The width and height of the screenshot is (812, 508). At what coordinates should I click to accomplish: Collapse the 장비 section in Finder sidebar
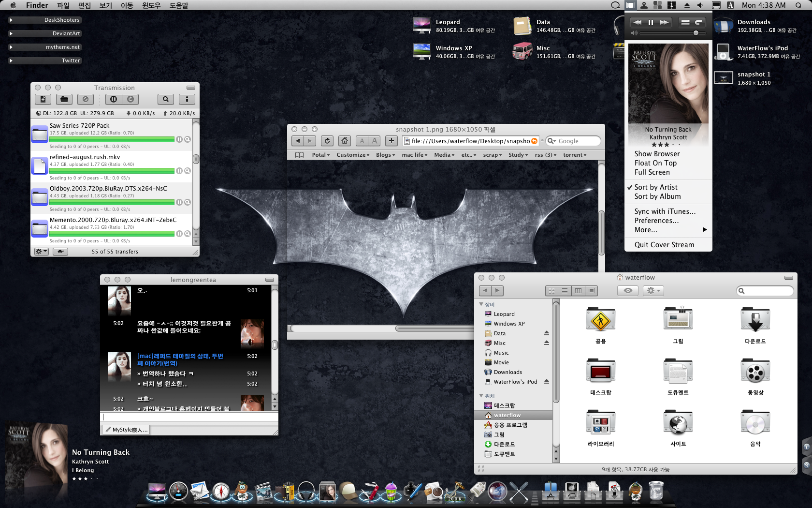tap(481, 304)
